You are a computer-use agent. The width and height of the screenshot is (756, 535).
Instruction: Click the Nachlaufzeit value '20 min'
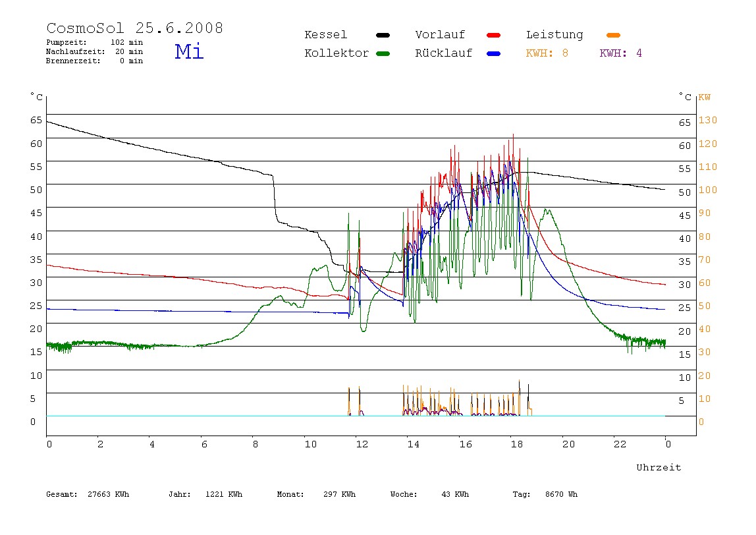click(x=128, y=51)
